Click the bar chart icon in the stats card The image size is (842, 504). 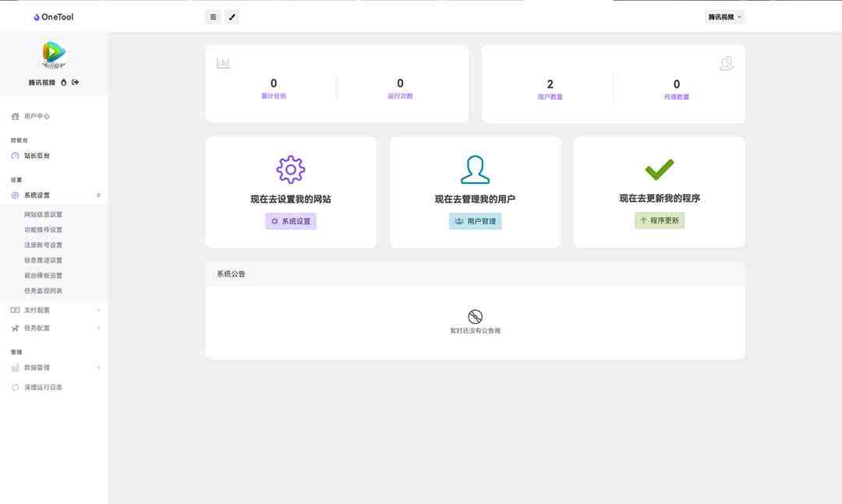[x=224, y=63]
